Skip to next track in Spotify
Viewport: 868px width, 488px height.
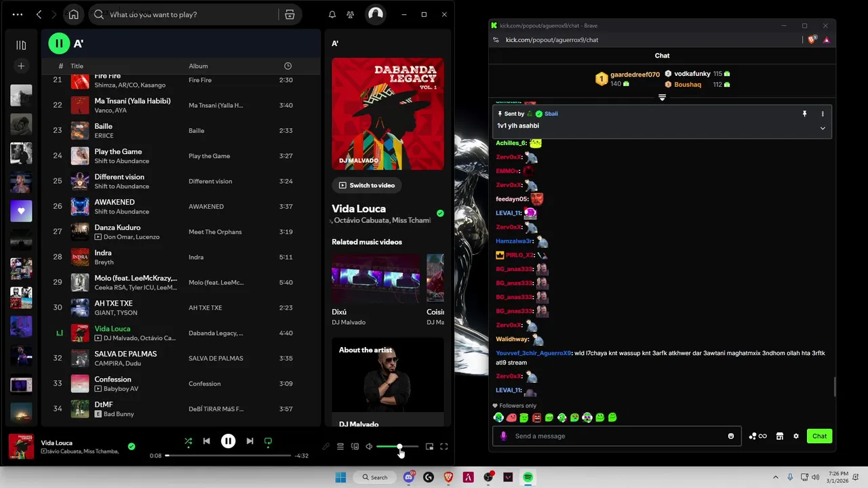coord(250,441)
